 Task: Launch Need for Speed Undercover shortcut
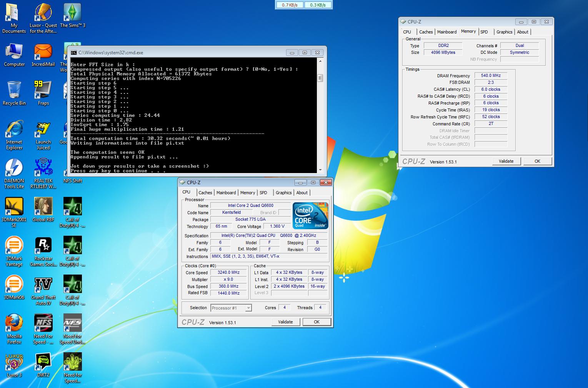pos(72,329)
